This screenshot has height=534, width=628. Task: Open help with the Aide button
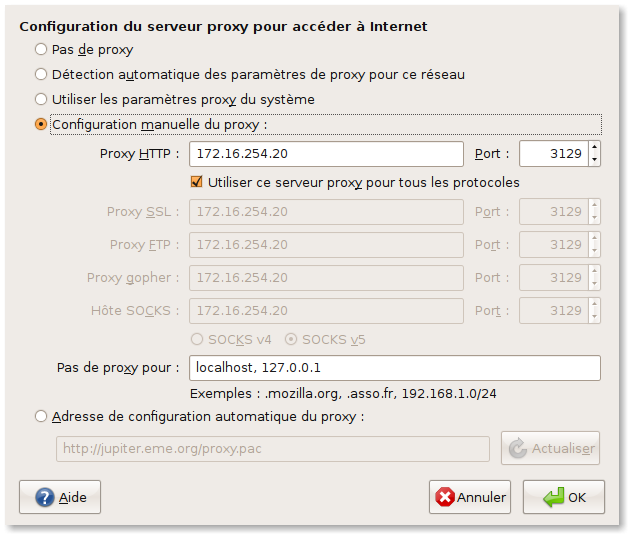[60, 497]
